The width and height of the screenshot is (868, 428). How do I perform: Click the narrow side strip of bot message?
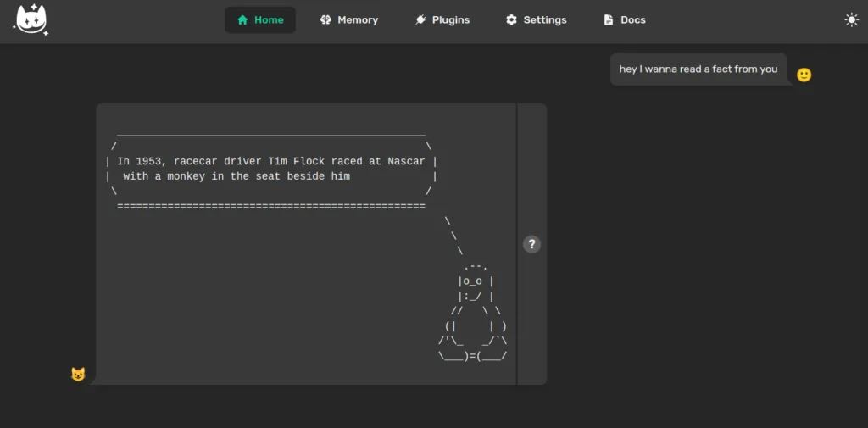point(531,322)
